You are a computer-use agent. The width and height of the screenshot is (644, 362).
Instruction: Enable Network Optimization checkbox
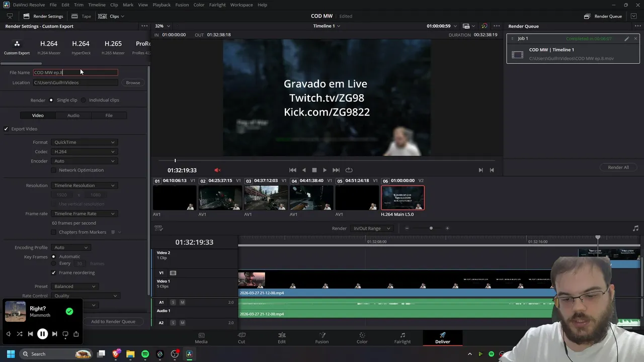click(54, 170)
